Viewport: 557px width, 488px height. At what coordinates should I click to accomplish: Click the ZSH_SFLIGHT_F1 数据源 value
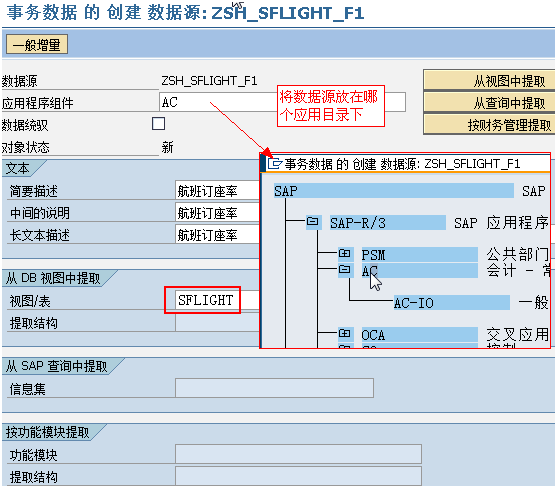209,81
